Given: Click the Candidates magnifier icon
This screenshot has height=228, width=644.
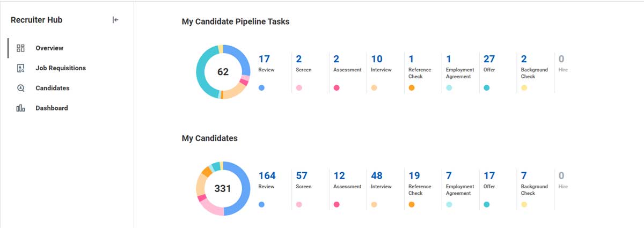Looking at the screenshot, I should point(21,88).
